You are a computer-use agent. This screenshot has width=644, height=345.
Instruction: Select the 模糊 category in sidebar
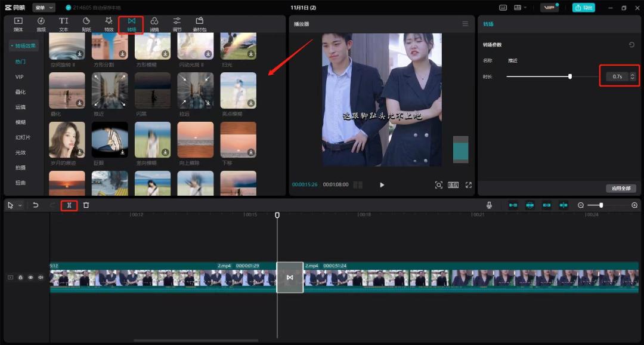click(20, 122)
